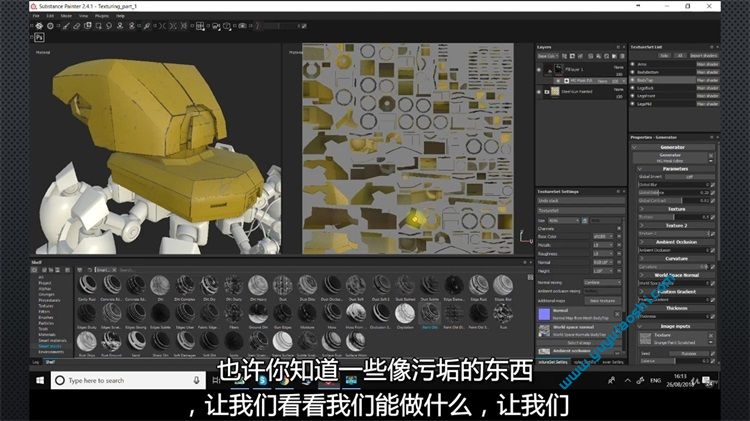Adjust the Global Balance slider

[x=674, y=192]
